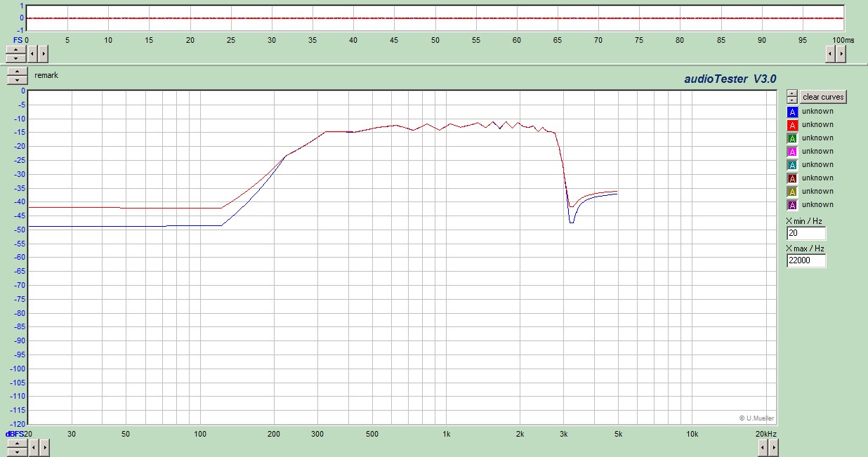Click down arrow below dBFS axis label
The height and width of the screenshot is (457, 868).
[16, 451]
